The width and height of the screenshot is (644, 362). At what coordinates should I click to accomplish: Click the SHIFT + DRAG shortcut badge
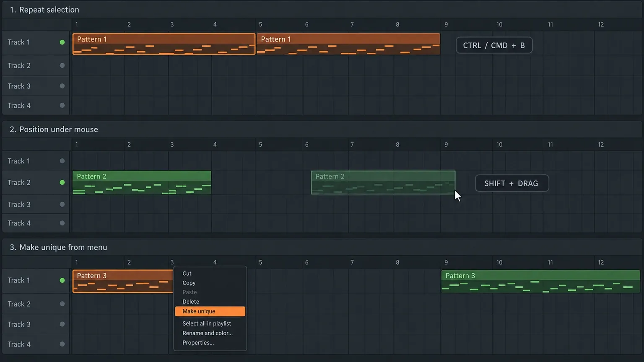pyautogui.click(x=512, y=183)
